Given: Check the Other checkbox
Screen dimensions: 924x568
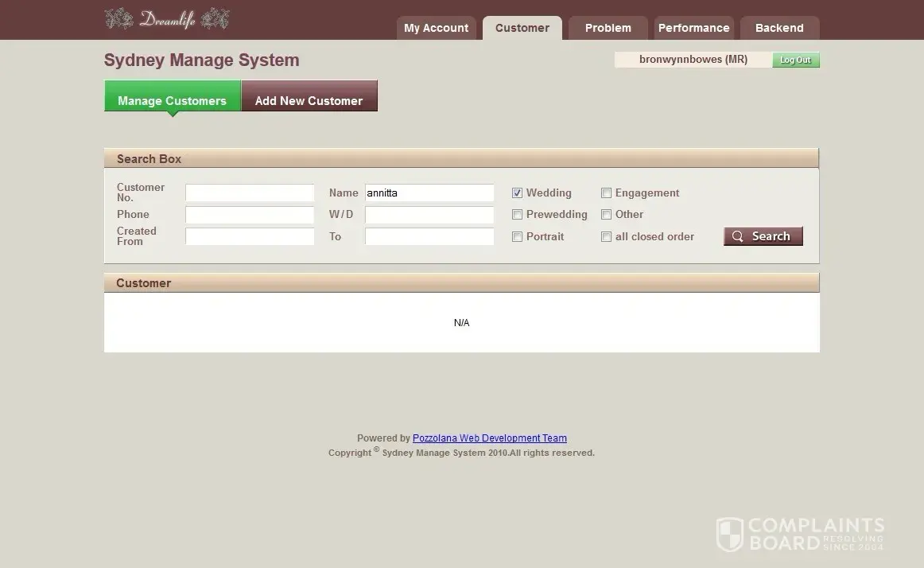Looking at the screenshot, I should point(606,214).
